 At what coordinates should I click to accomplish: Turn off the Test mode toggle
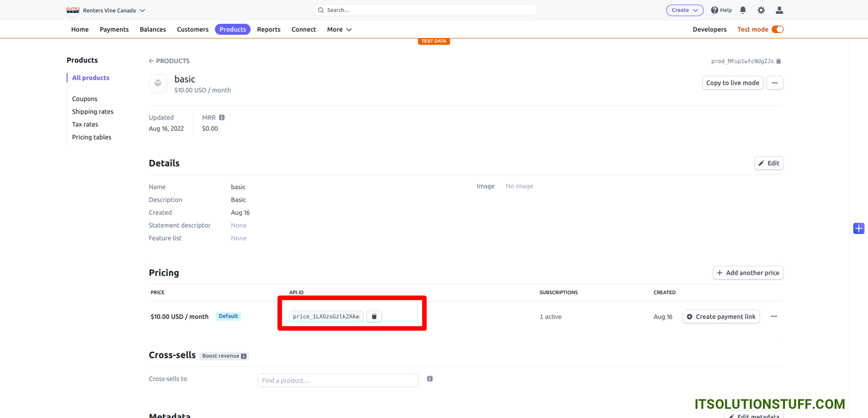(777, 29)
